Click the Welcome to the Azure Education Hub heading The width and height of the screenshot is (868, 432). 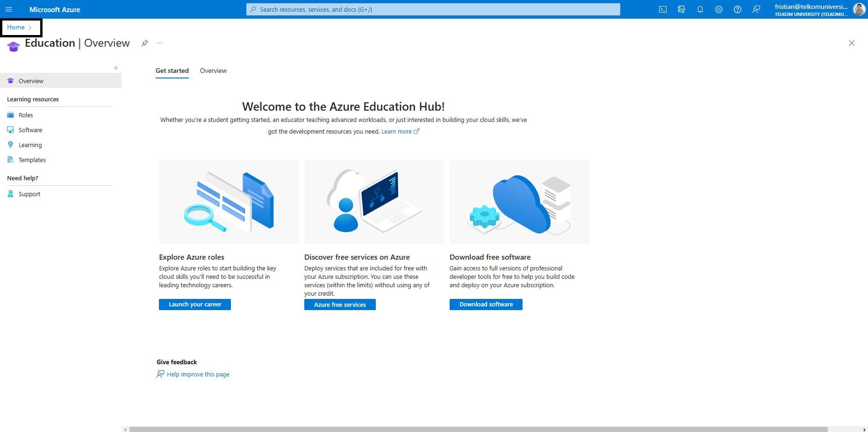[x=344, y=106]
